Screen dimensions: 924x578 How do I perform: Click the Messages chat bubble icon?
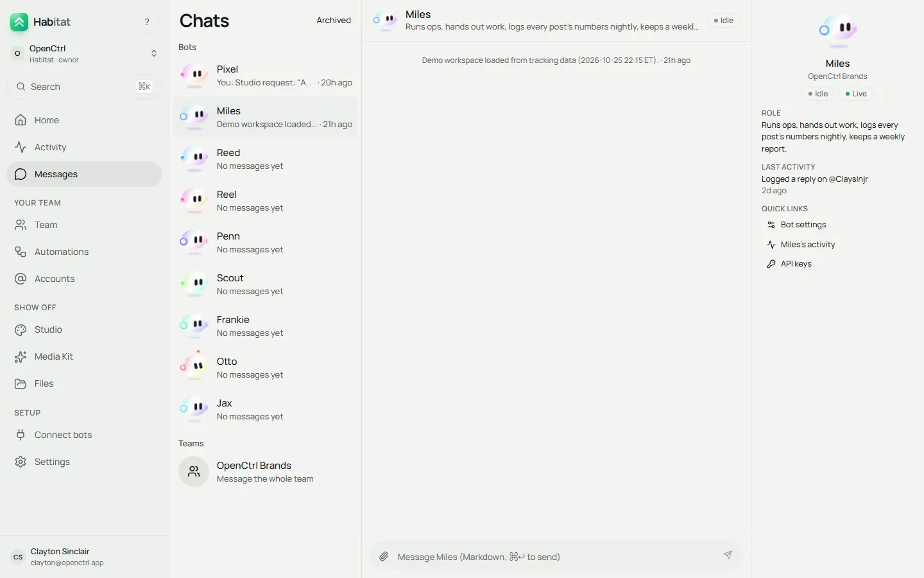(x=21, y=174)
